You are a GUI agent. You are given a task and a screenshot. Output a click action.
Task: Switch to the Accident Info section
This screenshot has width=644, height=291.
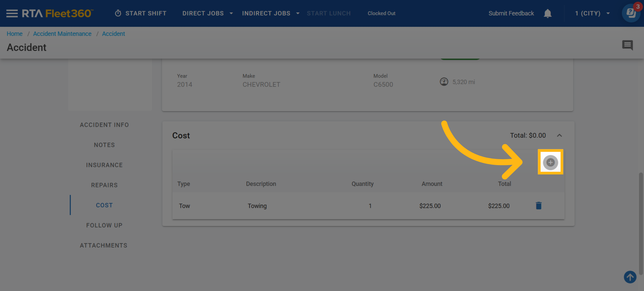pyautogui.click(x=104, y=125)
